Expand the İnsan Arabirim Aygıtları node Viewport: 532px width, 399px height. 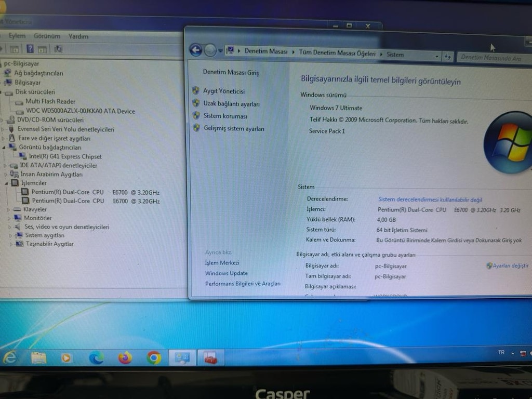click(6, 175)
